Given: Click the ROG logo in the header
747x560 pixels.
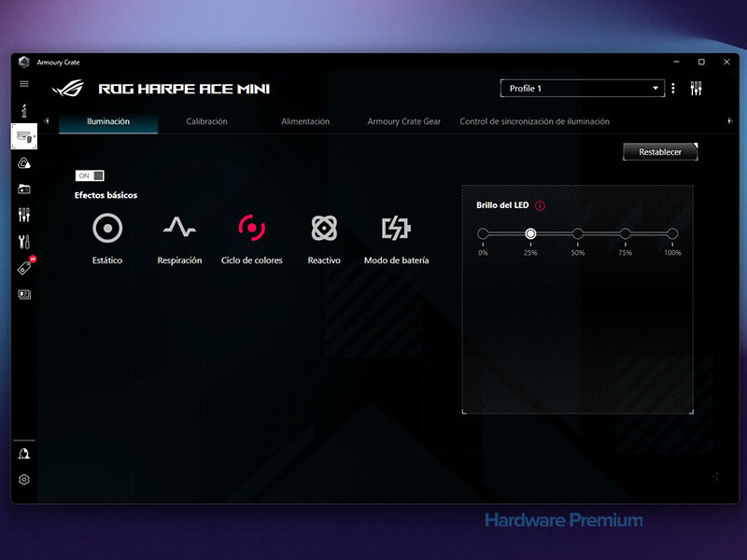Looking at the screenshot, I should pos(68,89).
